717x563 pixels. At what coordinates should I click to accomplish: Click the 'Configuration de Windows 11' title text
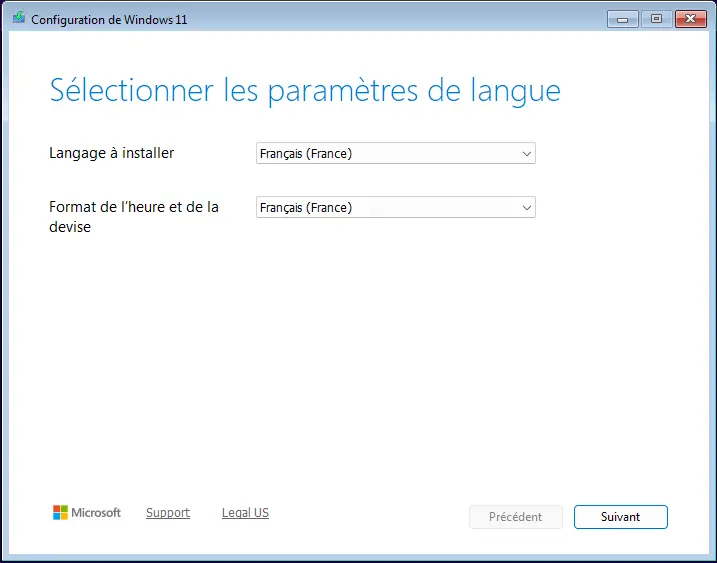[109, 20]
